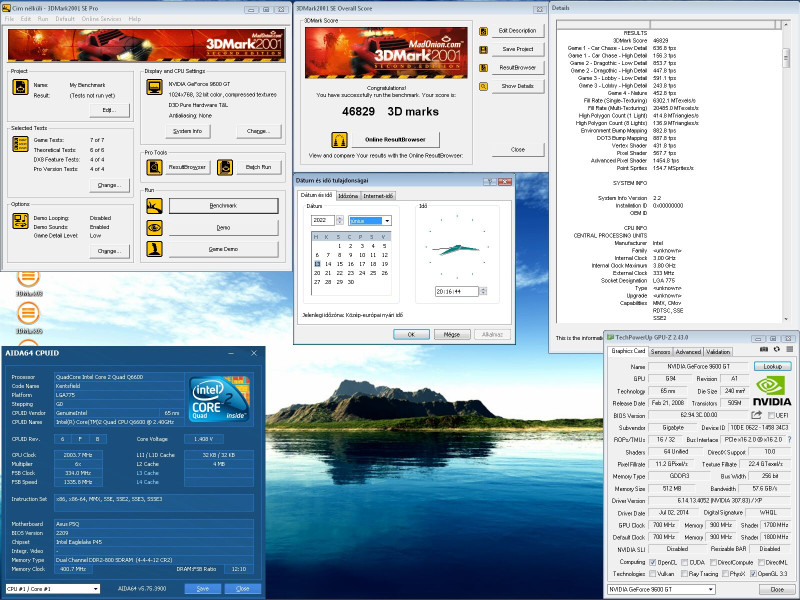The height and width of the screenshot is (600, 800).
Task: Click the Lookup button in GPU-Z
Action: click(x=773, y=366)
